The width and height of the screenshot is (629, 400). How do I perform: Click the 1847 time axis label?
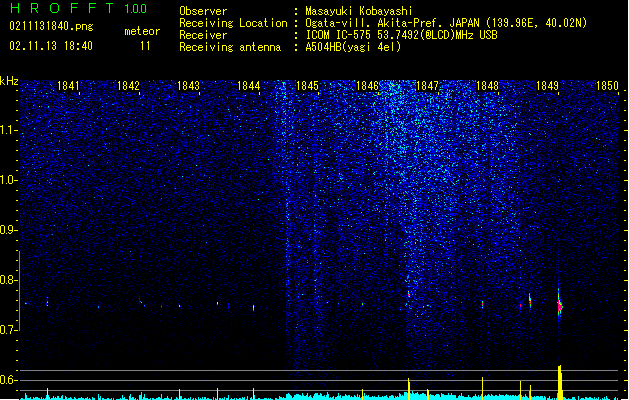[427, 86]
